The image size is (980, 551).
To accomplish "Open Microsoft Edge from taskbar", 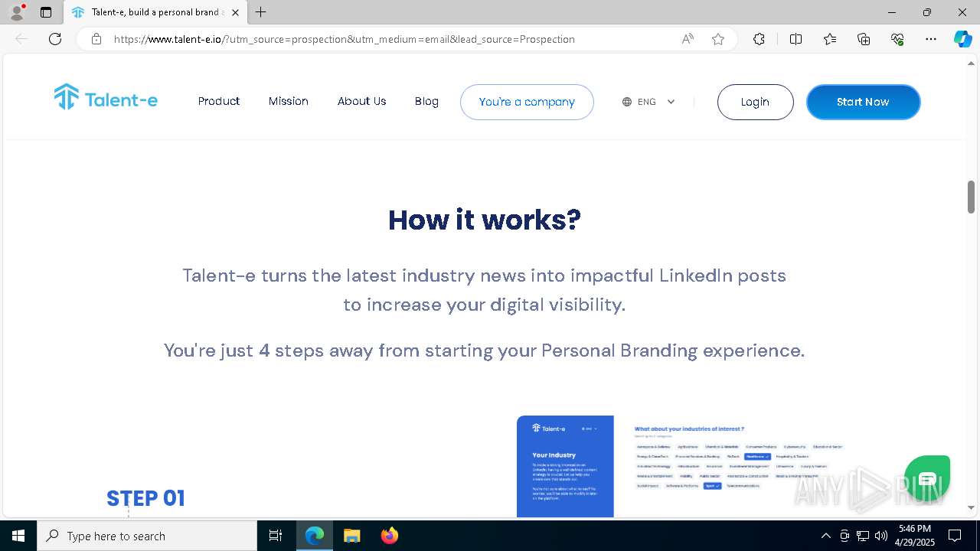I will (315, 536).
